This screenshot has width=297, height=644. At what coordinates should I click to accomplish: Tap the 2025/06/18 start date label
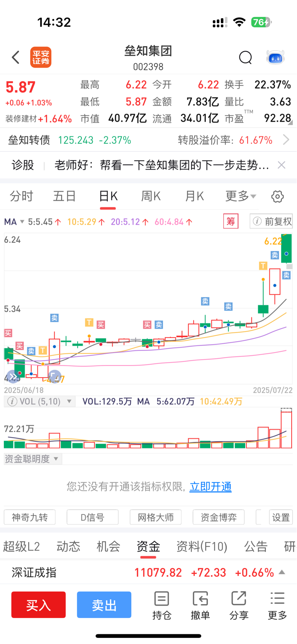(24, 390)
